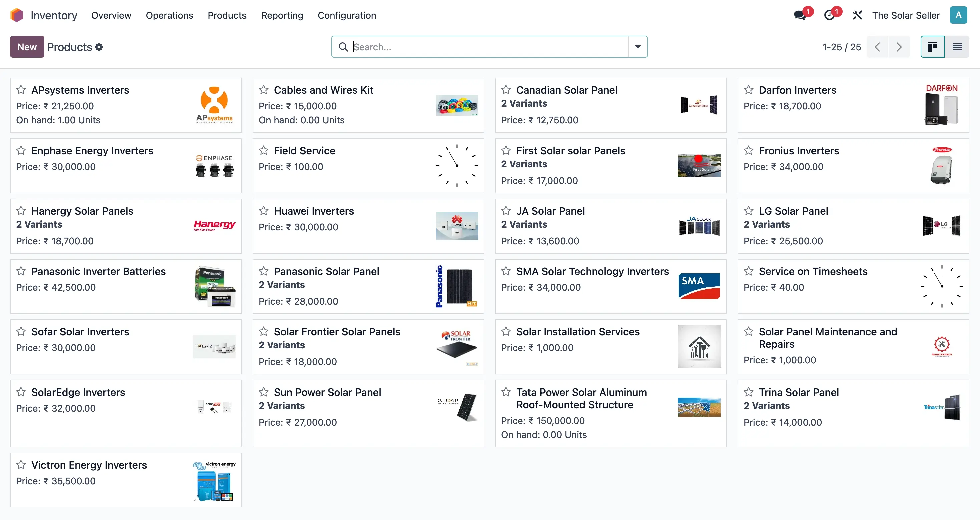Click the 1-25 / 25 pager counter
This screenshot has height=520, width=980.
click(x=842, y=47)
